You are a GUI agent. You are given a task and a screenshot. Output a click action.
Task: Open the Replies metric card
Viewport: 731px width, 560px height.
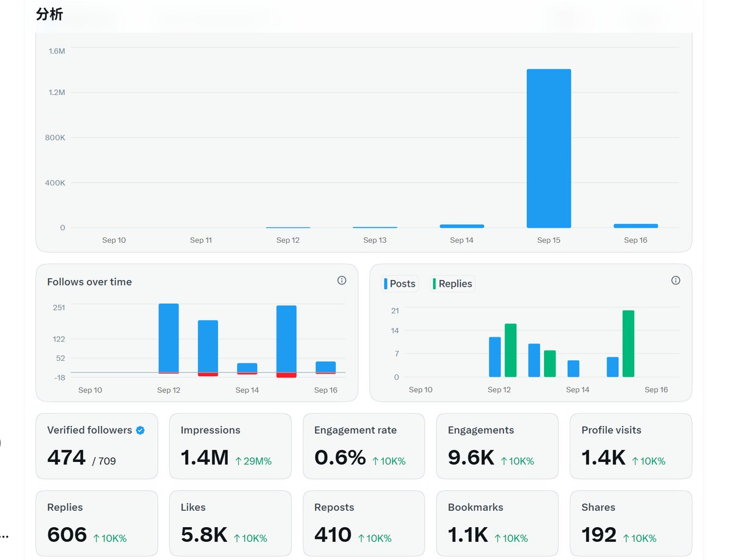coord(97,523)
